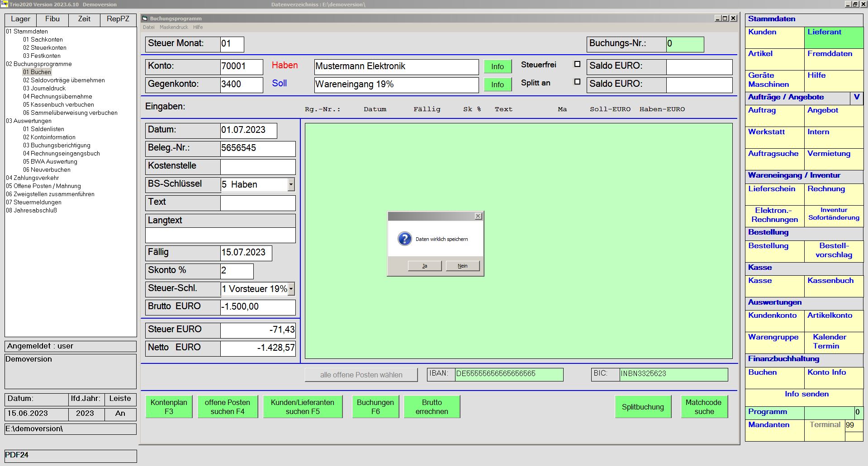Click the Splitbuchung button
Screen dimensions: 868x466
click(642, 407)
